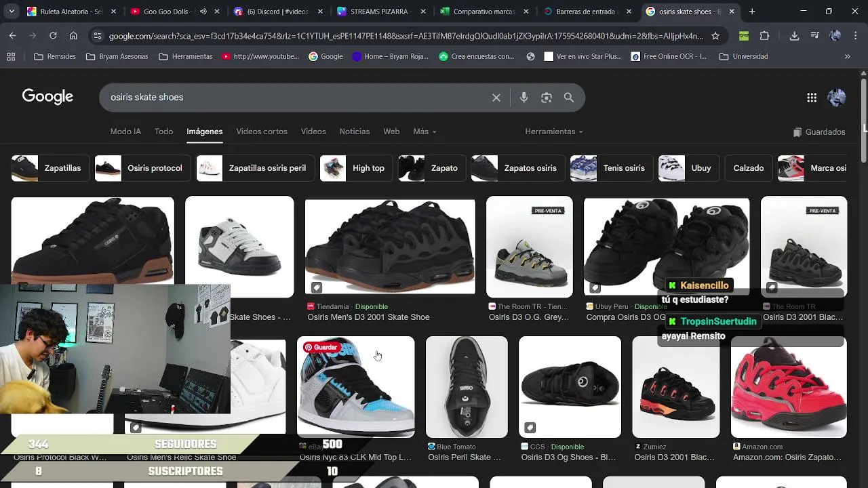Open the Herramientas dropdown

point(553,131)
